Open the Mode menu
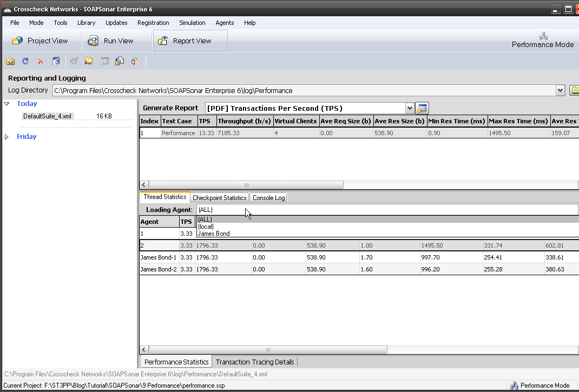Screen dimensions: 579x392 pyautogui.click(x=36, y=23)
